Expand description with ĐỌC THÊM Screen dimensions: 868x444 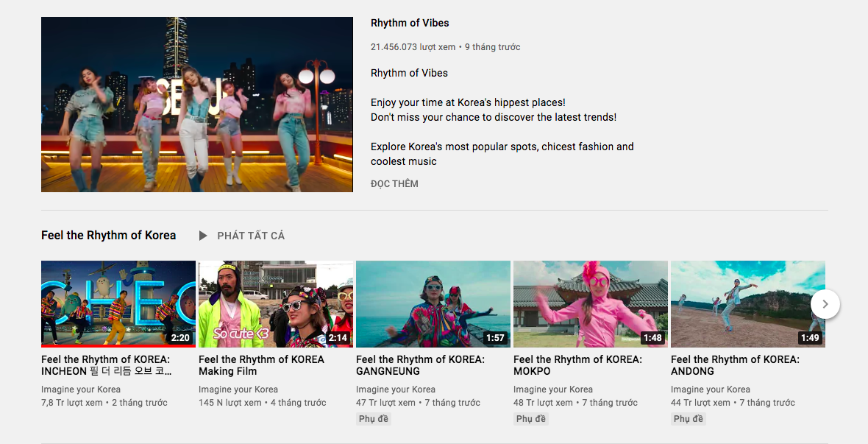click(x=394, y=183)
